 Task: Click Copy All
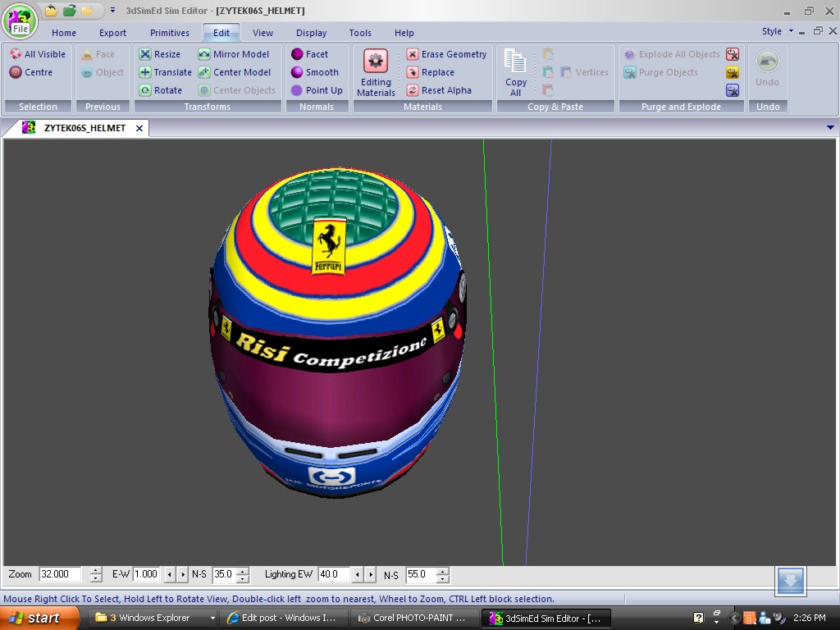516,73
